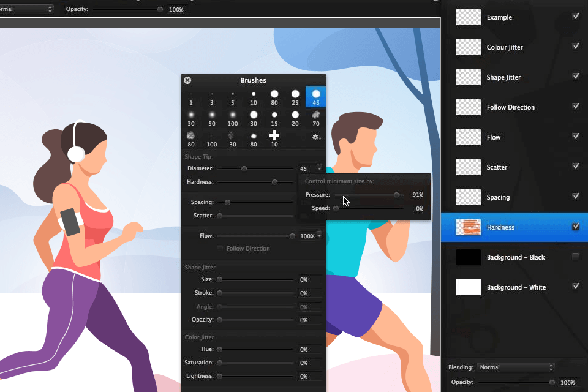Image resolution: width=588 pixels, height=392 pixels.
Task: Select the Spacing layer name
Action: pyautogui.click(x=498, y=197)
